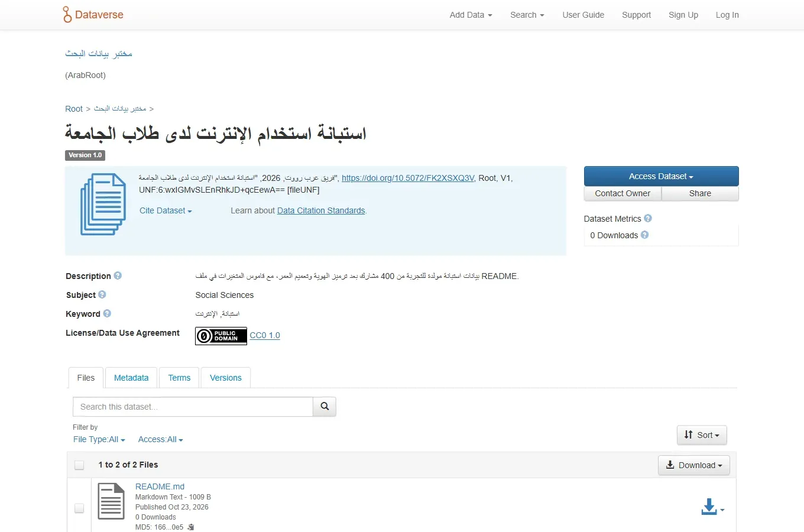The height and width of the screenshot is (532, 804).
Task: Show the Downloads count help icon
Action: (645, 235)
